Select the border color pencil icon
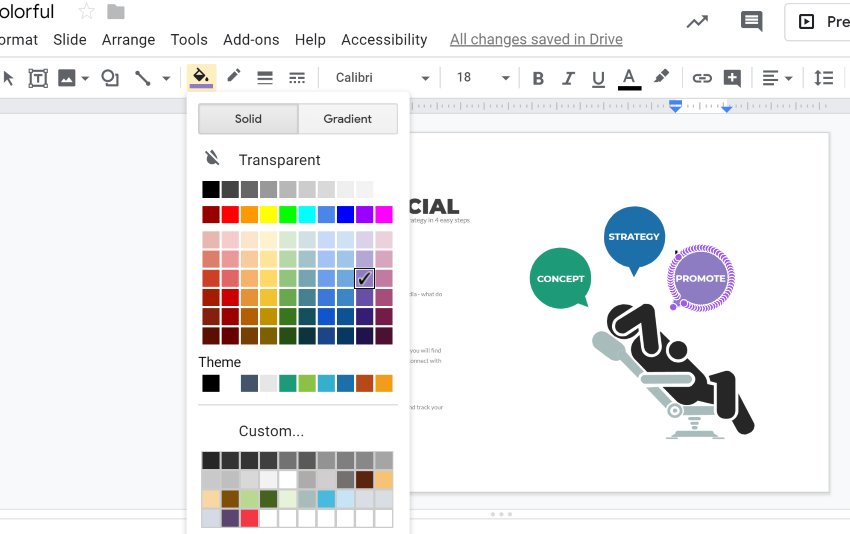The width and height of the screenshot is (850, 534). click(x=234, y=77)
